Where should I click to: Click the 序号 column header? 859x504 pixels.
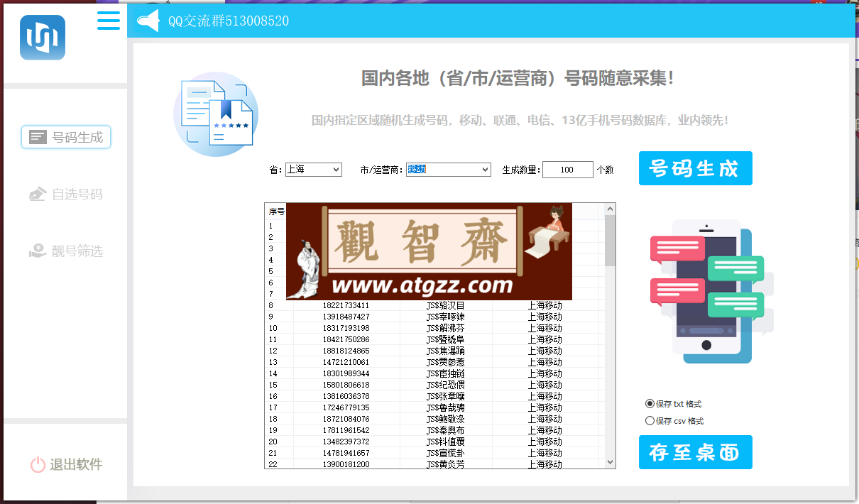tap(276, 212)
